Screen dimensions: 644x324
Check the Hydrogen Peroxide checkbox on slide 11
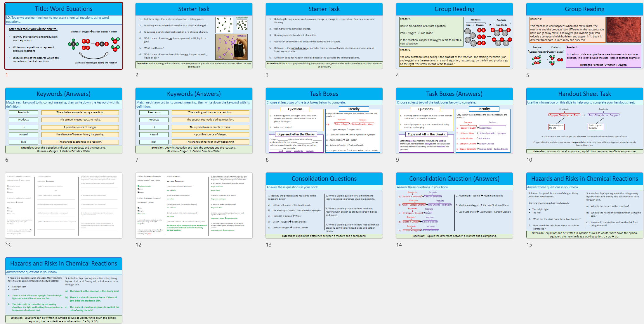pyautogui.click(x=8, y=186)
